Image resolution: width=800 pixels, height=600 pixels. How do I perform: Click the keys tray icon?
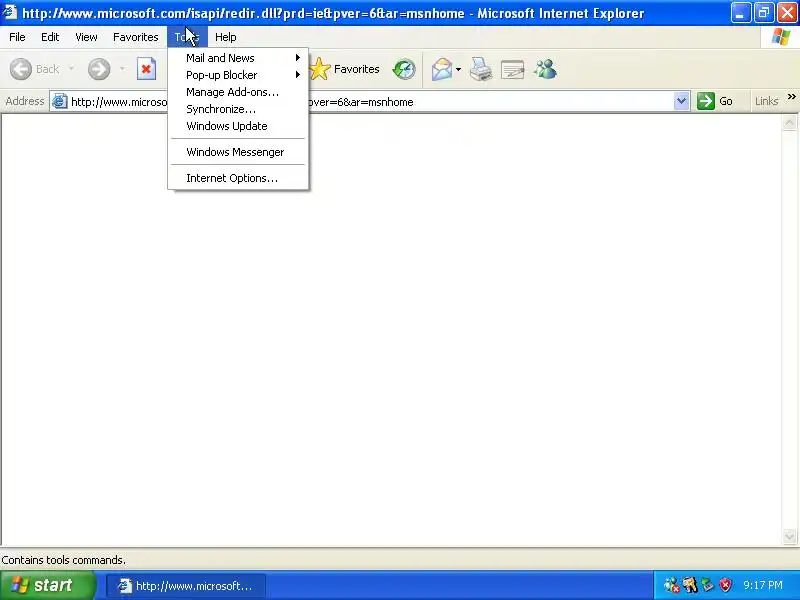[x=690, y=585]
